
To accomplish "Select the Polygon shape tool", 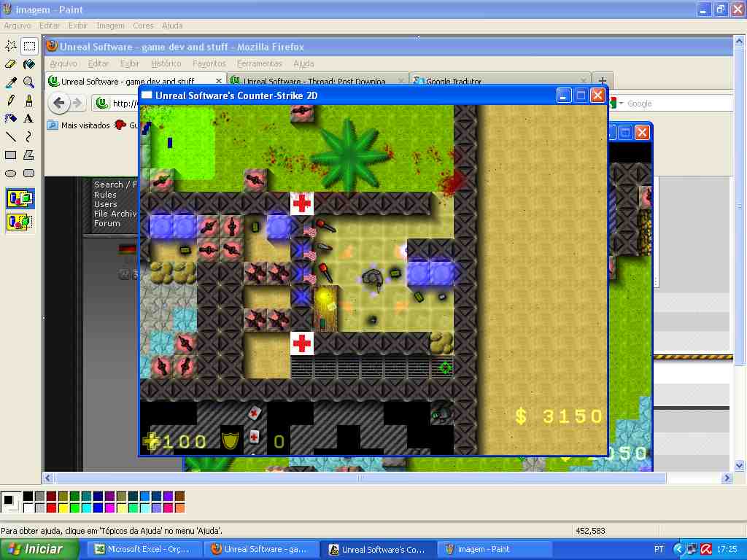I will point(29,155).
